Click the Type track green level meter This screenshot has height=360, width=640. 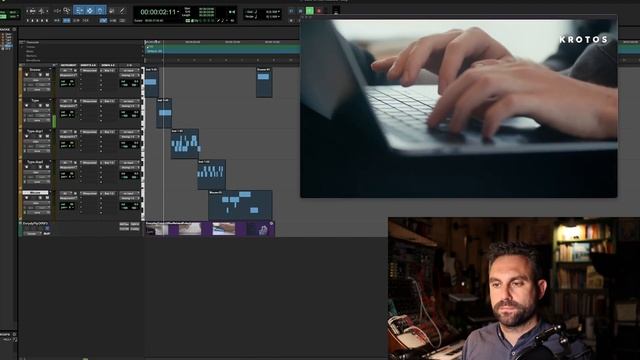54,122
